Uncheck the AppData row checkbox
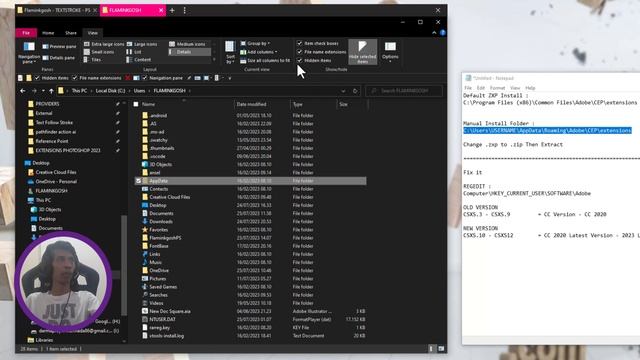The width and height of the screenshot is (640, 360). point(138,181)
